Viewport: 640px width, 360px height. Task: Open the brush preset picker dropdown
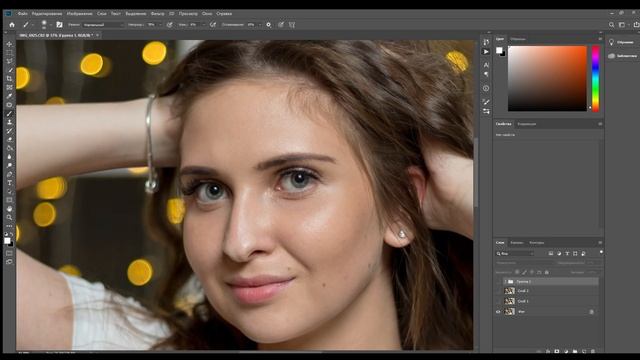click(x=51, y=25)
